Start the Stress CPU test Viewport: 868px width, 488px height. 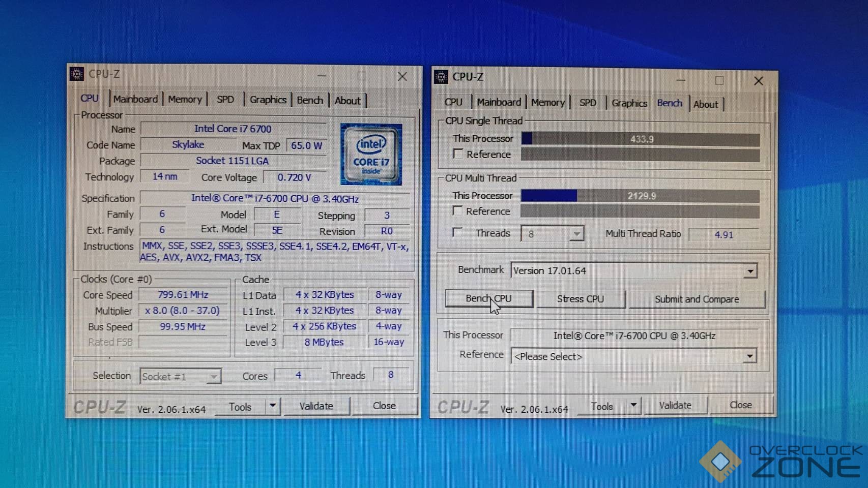[x=581, y=299]
